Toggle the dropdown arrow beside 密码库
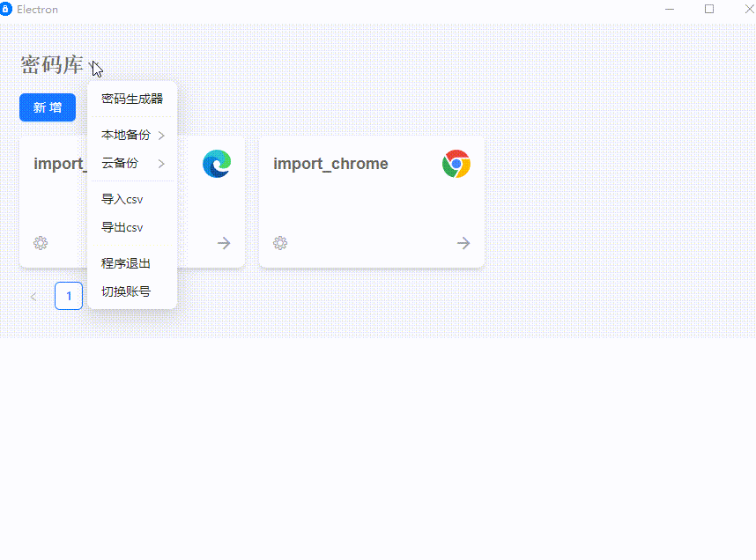Viewport: 756px width, 560px height. tap(95, 66)
